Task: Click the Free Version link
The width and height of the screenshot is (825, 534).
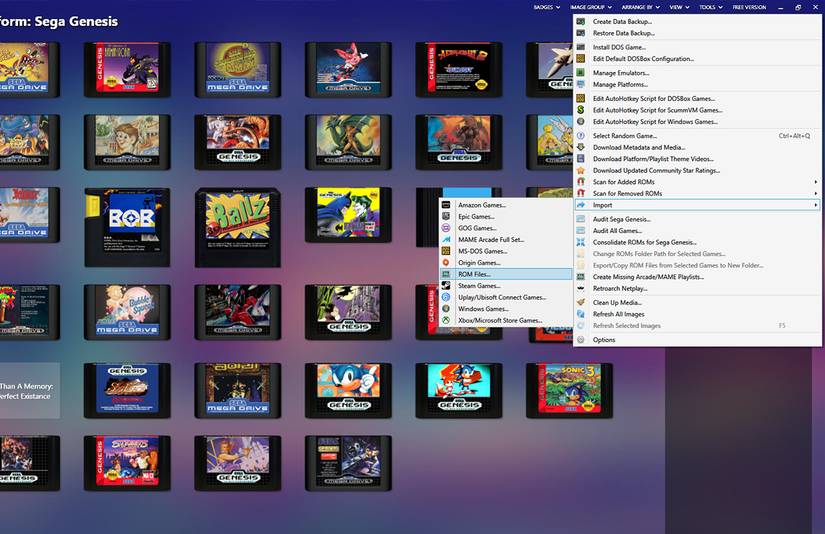Action: [x=749, y=7]
